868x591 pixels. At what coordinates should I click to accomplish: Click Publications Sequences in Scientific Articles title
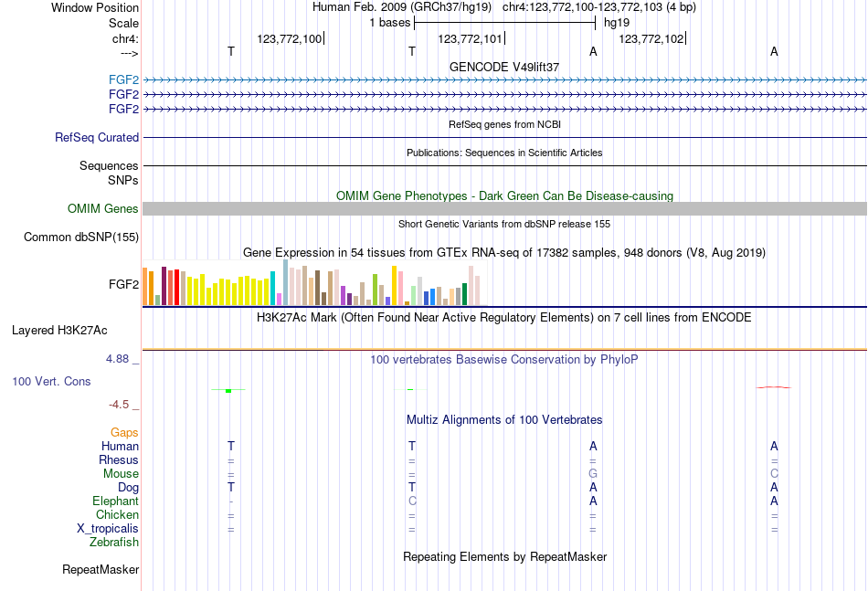(x=504, y=153)
